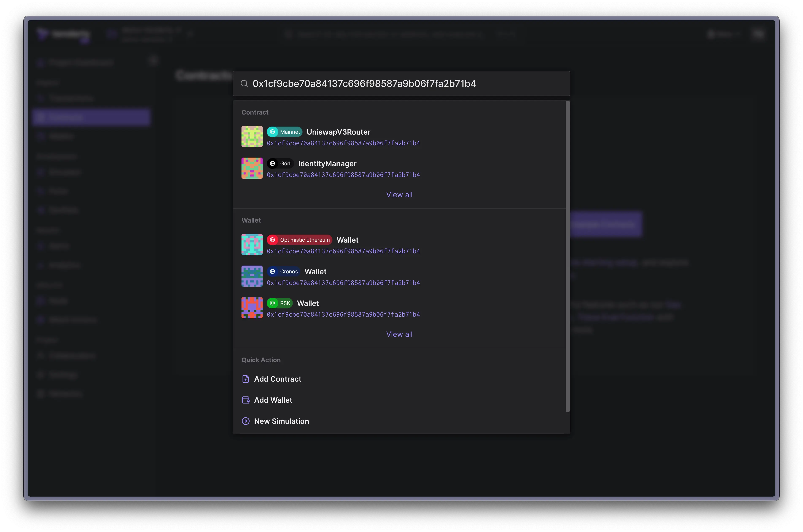Click the IdentityManager identicon thumbnail
Image resolution: width=803 pixels, height=532 pixels.
[252, 168]
